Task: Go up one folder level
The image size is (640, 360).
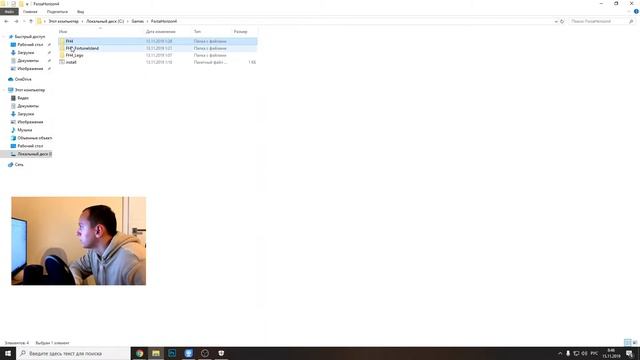Action: click(x=31, y=21)
